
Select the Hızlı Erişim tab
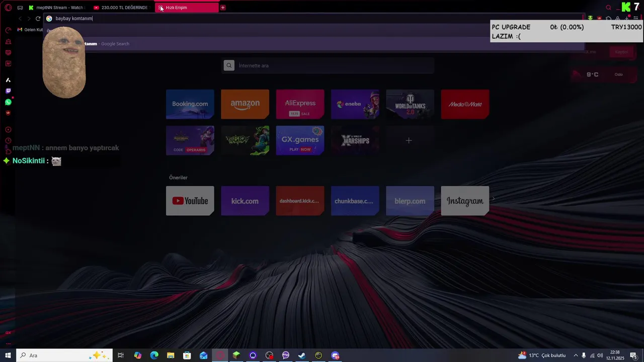tap(187, 8)
